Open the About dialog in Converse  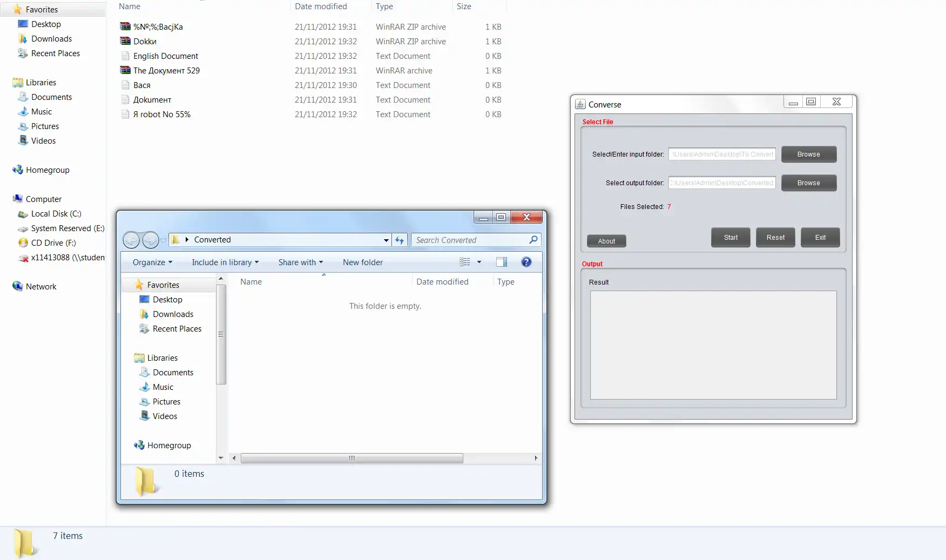click(606, 241)
